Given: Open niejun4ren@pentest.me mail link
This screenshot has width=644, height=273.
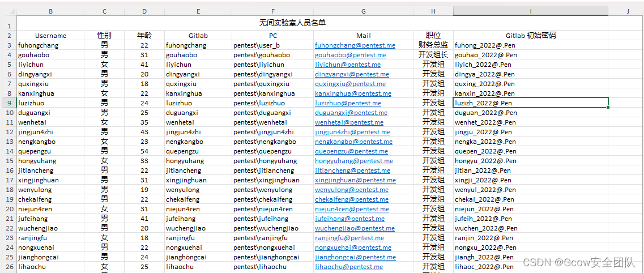Looking at the screenshot, I should (x=352, y=210).
